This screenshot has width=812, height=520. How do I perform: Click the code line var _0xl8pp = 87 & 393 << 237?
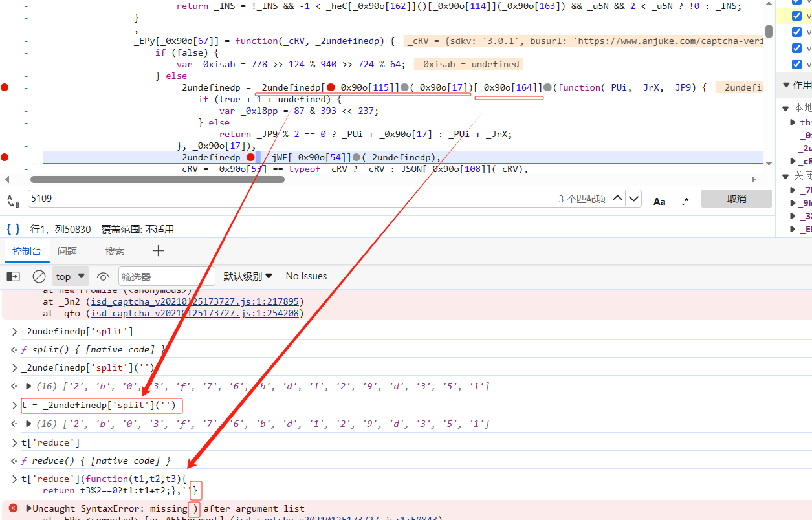click(x=298, y=111)
